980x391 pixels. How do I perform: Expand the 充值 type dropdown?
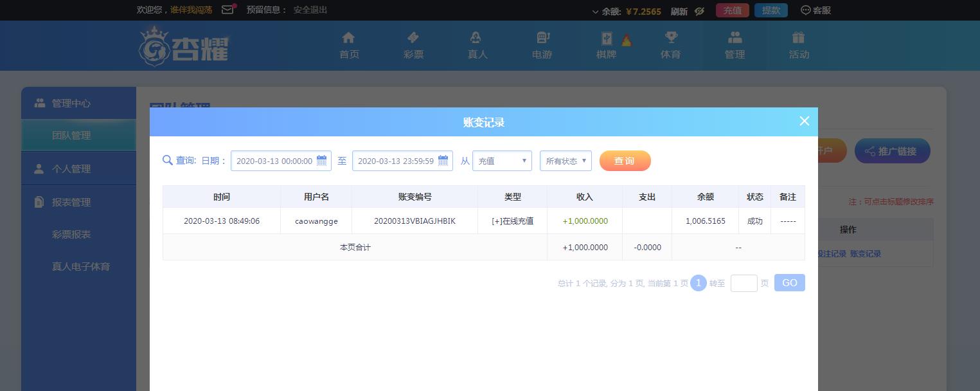pos(502,161)
